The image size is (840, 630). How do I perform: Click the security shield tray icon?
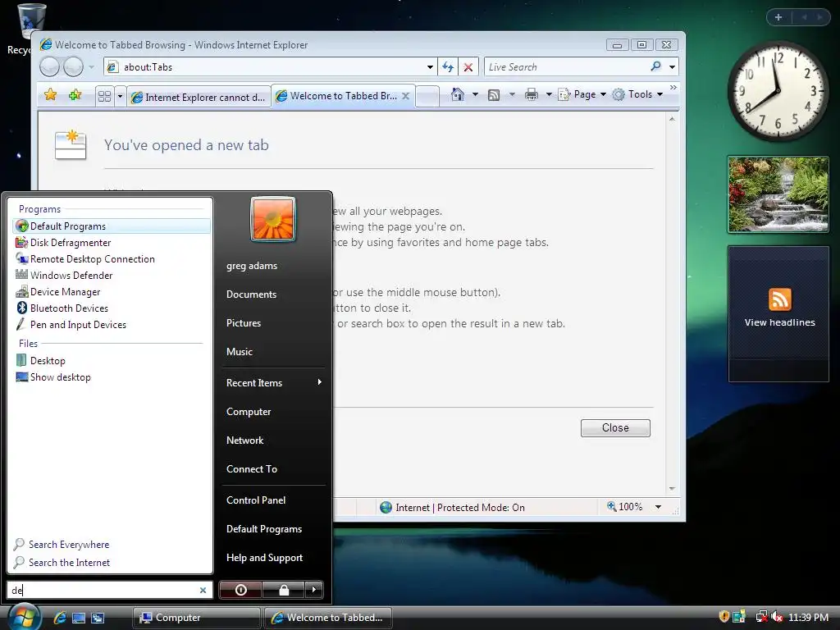pyautogui.click(x=724, y=617)
